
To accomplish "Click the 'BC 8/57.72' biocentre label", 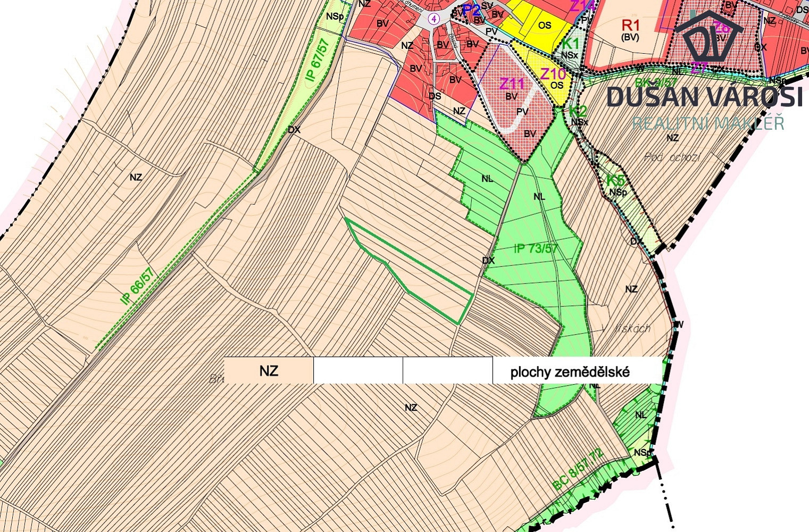I will (578, 470).
